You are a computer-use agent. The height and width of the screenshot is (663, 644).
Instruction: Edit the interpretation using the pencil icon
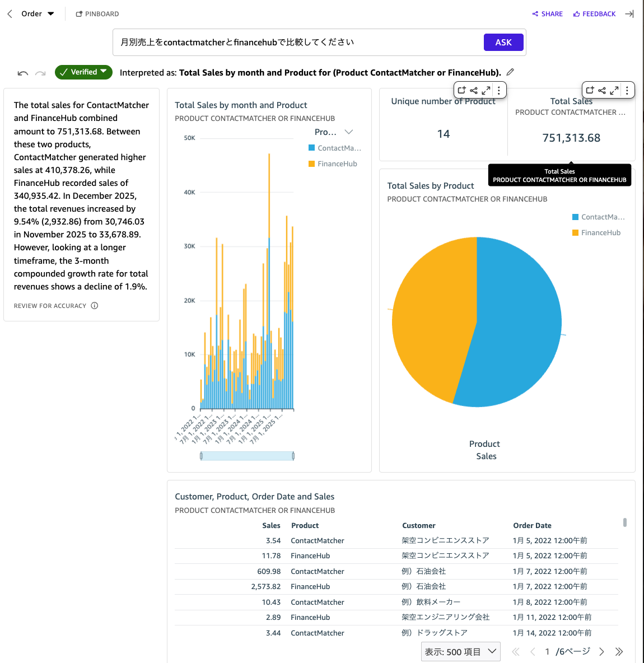[510, 72]
